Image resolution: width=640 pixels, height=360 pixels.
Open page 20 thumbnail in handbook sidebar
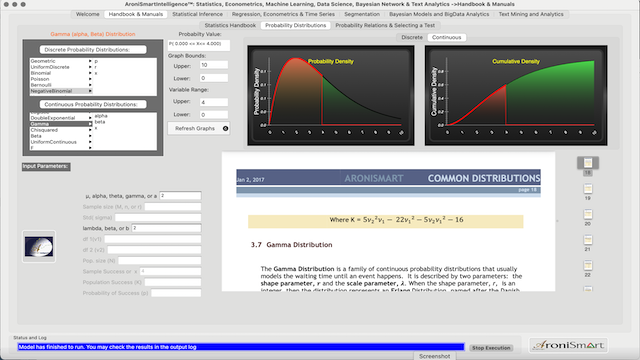coord(588,214)
